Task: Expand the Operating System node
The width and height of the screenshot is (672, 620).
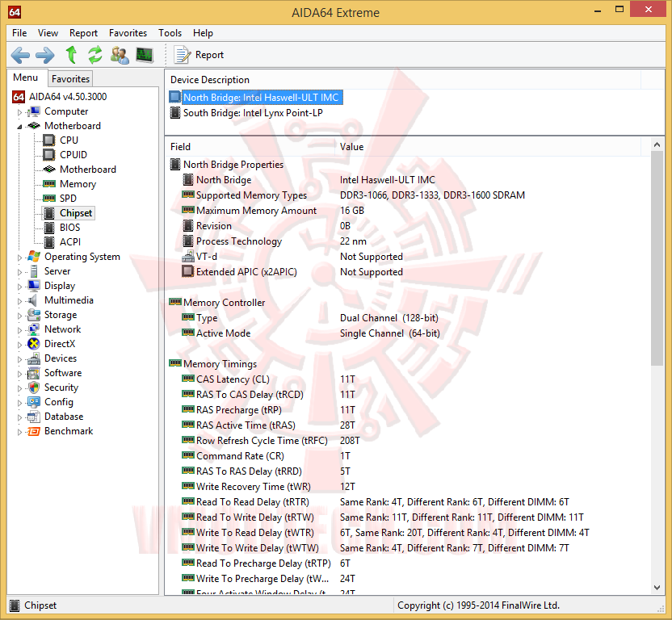Action: click(x=19, y=258)
